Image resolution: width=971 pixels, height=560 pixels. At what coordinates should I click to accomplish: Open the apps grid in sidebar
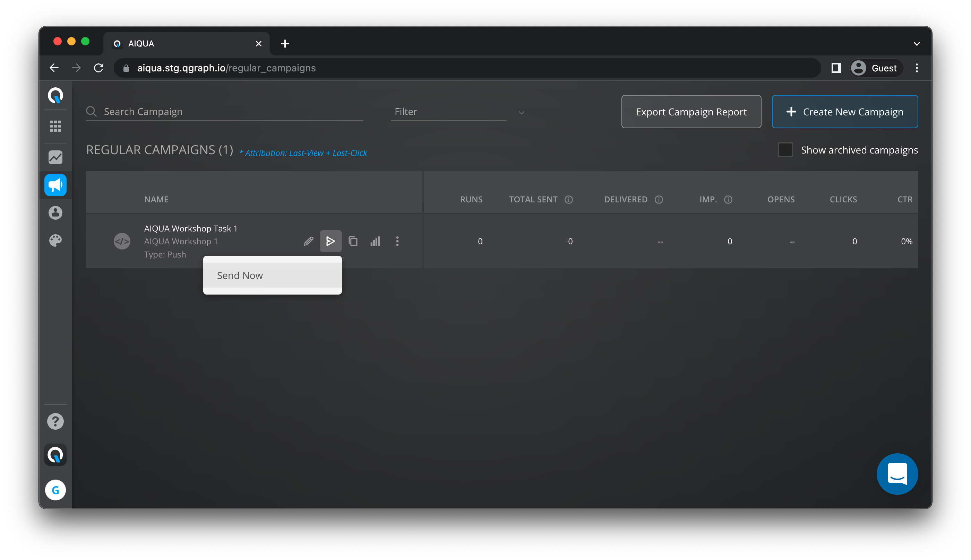click(x=55, y=126)
